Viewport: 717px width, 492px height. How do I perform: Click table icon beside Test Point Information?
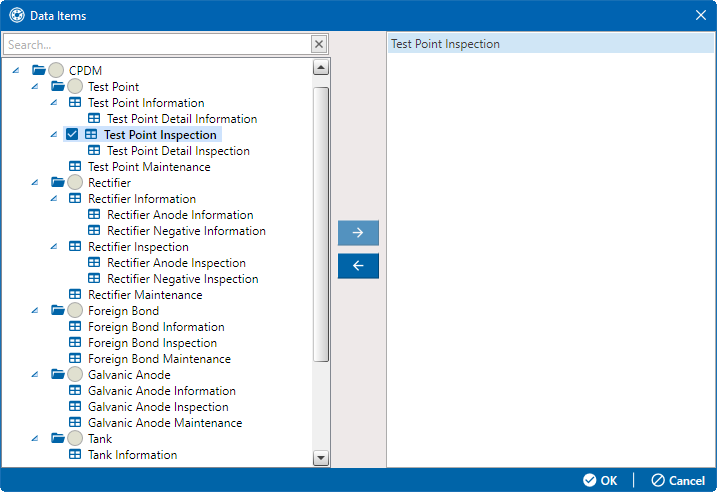coord(75,102)
